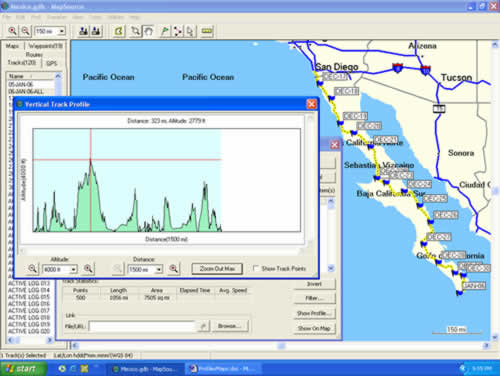Click the zoom selection tool icon
500x376 pixels.
point(135,31)
